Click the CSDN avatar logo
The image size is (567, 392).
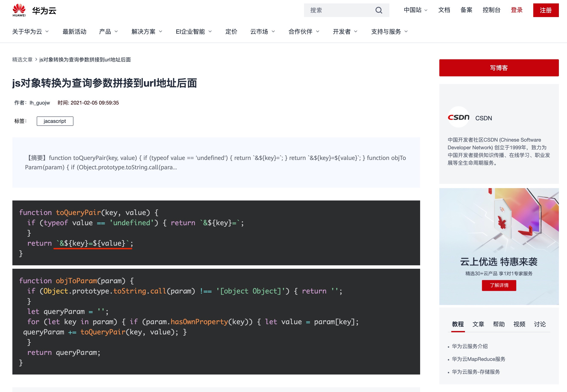[458, 117]
